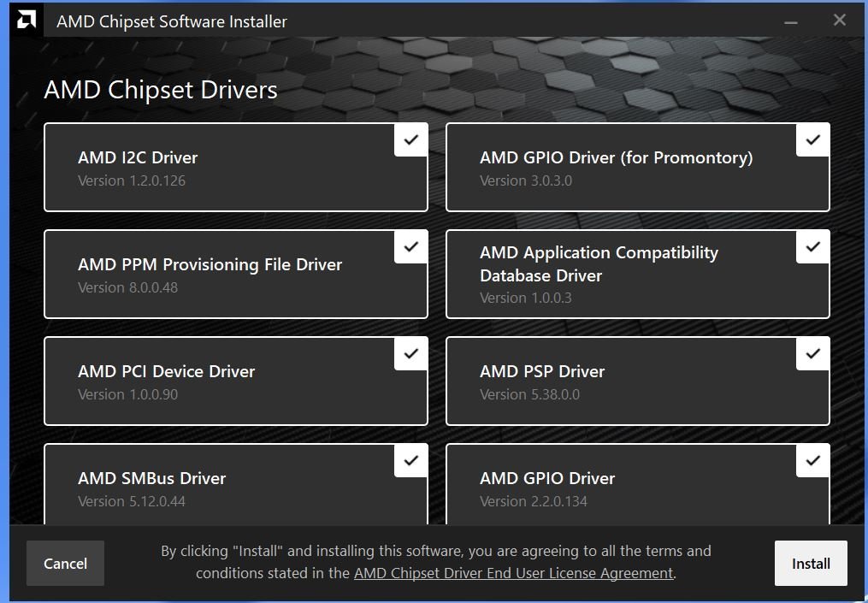Click the Install button
868x603 pixels.
point(811,563)
